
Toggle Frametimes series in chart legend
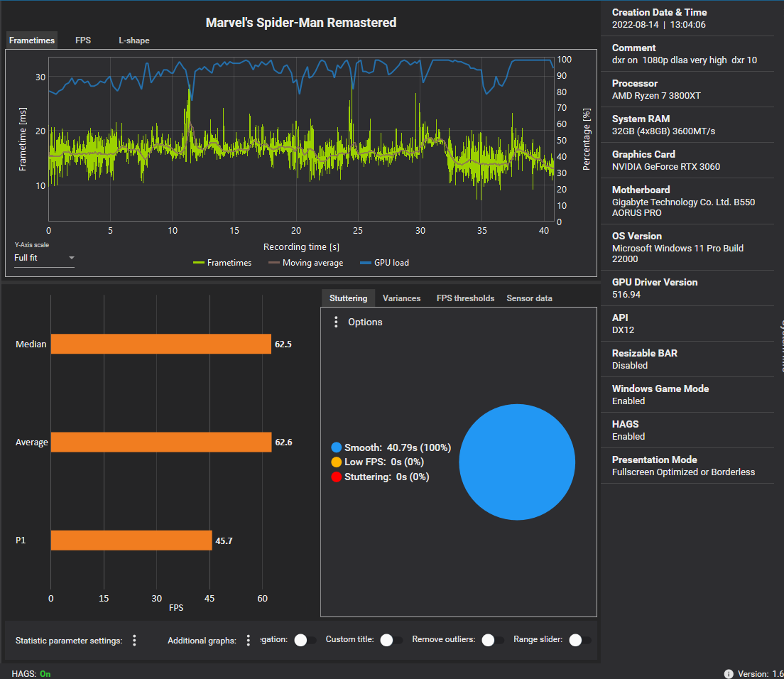[222, 263]
